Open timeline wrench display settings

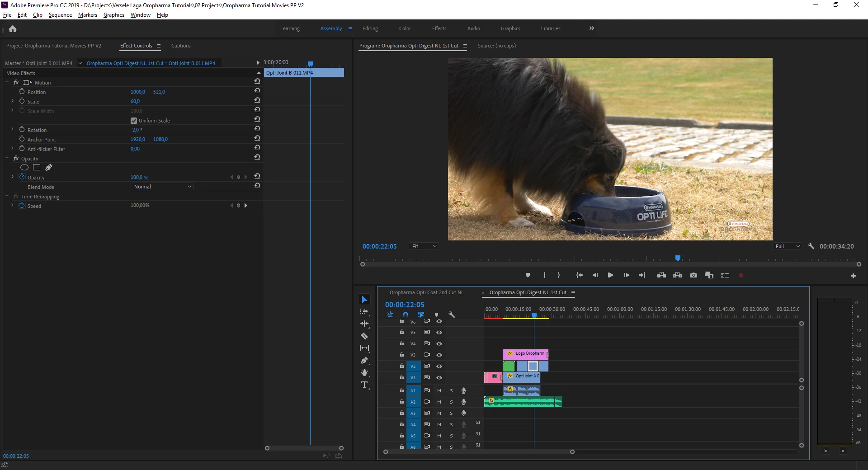coord(451,315)
